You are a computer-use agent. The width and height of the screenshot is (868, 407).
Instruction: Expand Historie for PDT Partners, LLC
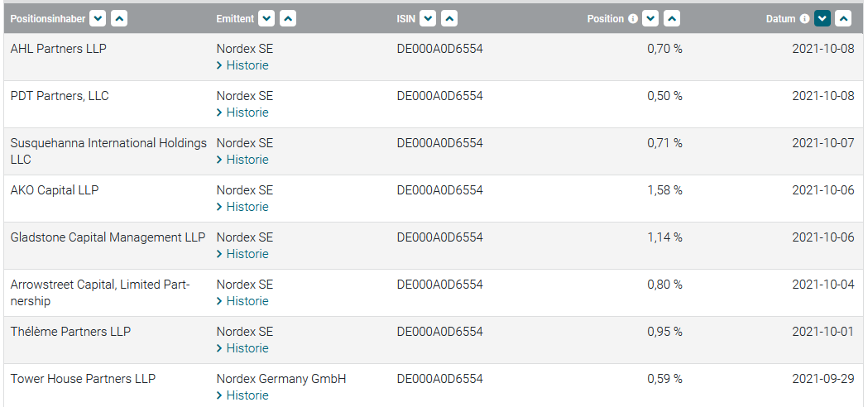point(242,113)
